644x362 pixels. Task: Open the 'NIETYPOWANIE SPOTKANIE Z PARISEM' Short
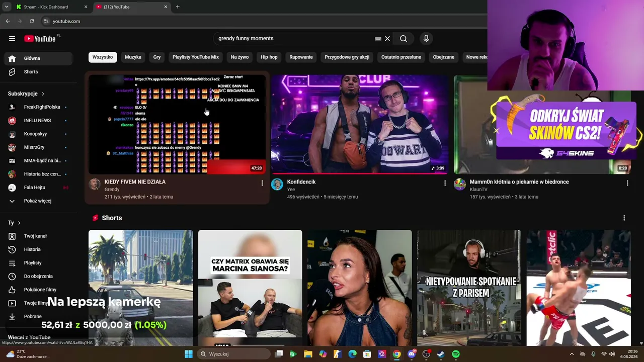coord(469,288)
